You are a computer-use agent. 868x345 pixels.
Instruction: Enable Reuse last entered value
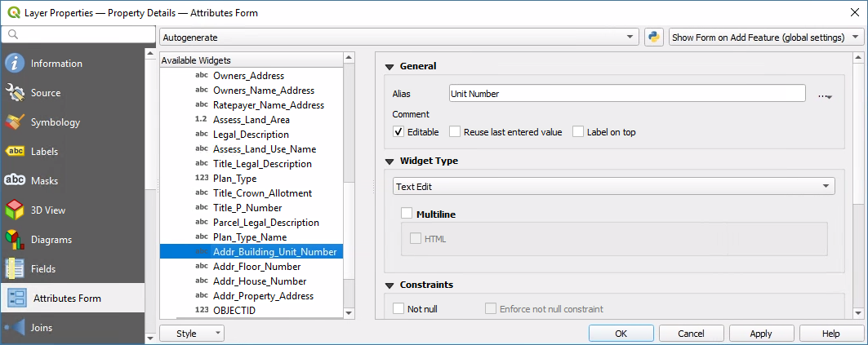[456, 132]
